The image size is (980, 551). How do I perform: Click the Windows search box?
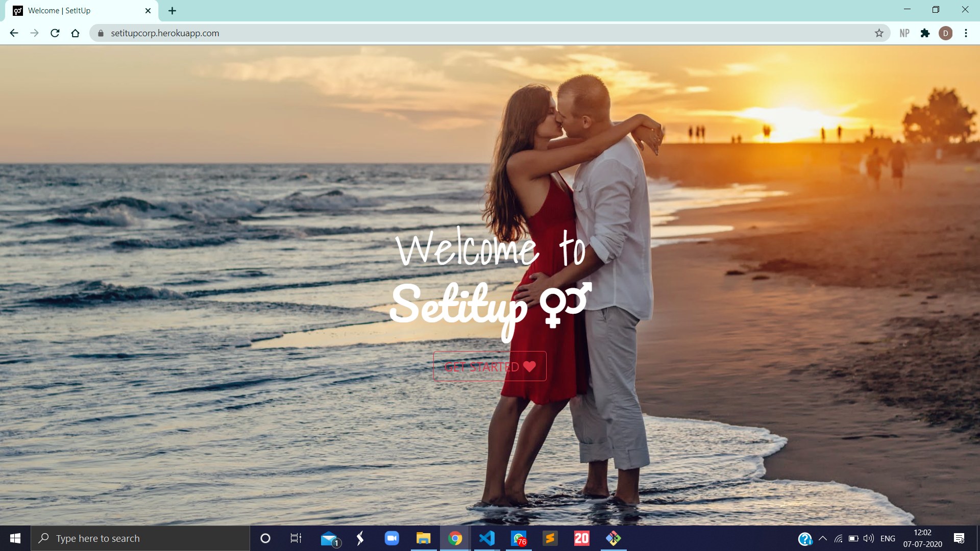tap(140, 538)
